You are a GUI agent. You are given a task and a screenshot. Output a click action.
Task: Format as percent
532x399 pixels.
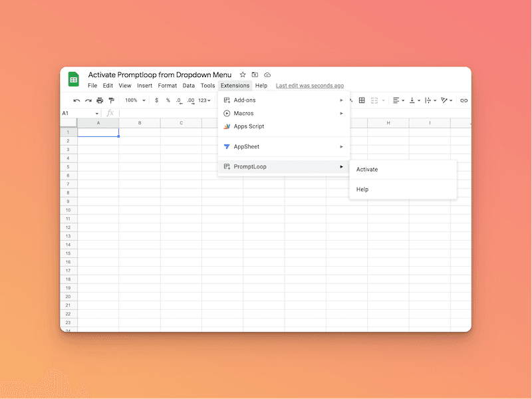(168, 100)
